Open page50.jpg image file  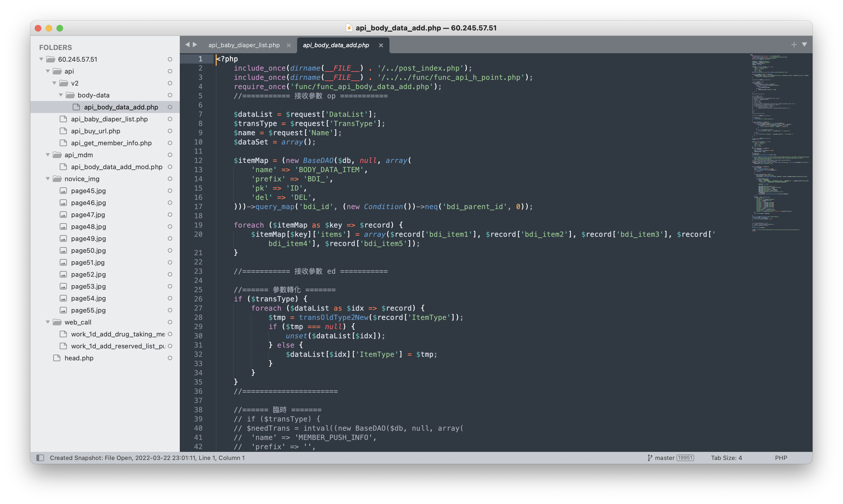coord(88,251)
